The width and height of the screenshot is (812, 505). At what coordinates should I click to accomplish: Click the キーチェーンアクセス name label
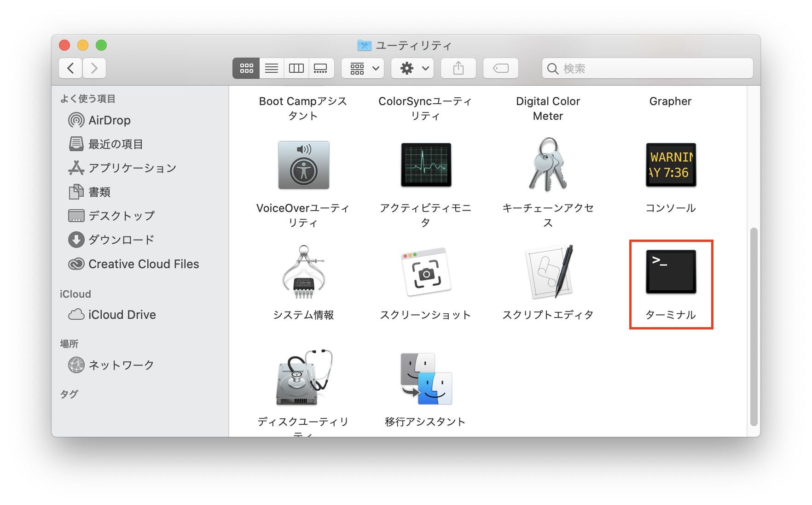(548, 215)
